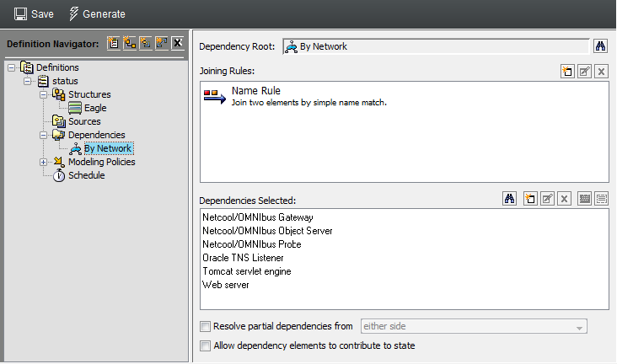Select the Modeling Policies item

click(101, 162)
